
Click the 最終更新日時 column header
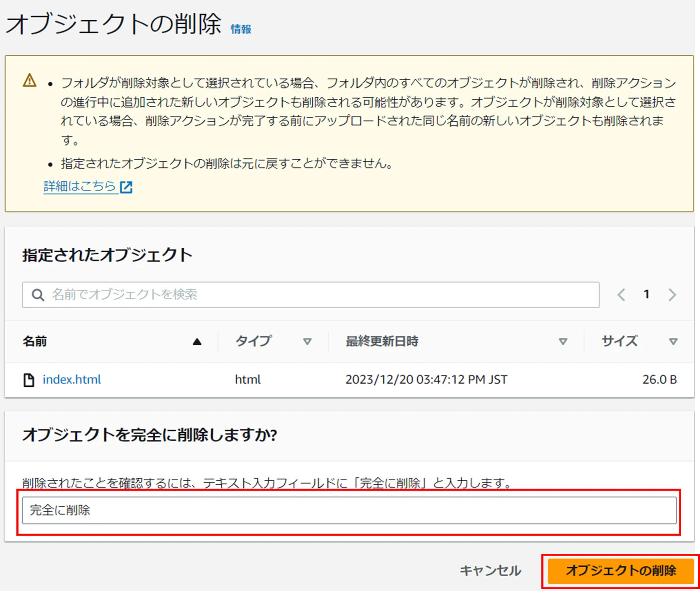pyautogui.click(x=382, y=341)
